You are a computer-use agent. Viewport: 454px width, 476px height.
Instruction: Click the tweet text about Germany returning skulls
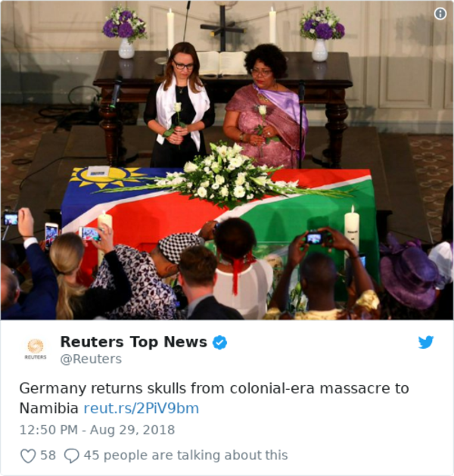214,398
